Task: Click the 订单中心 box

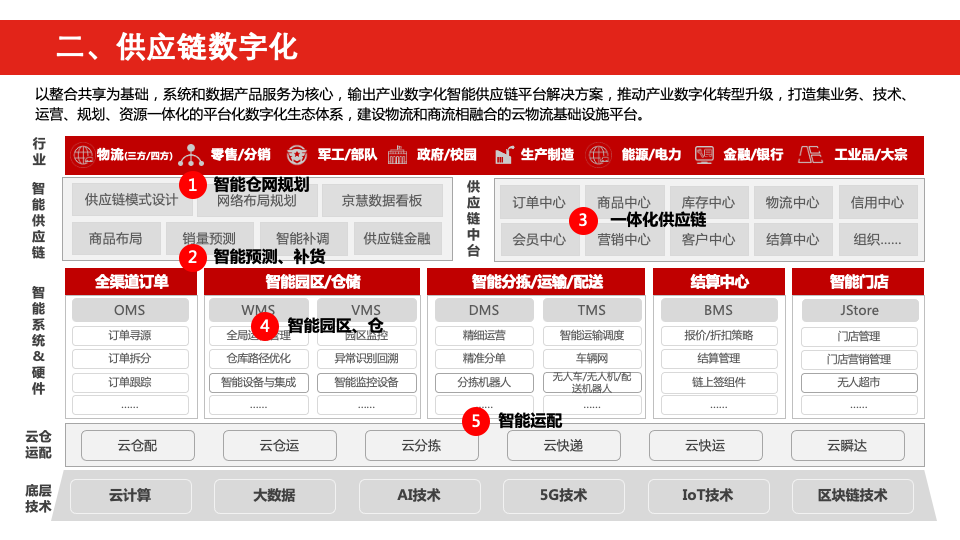Action: point(539,203)
